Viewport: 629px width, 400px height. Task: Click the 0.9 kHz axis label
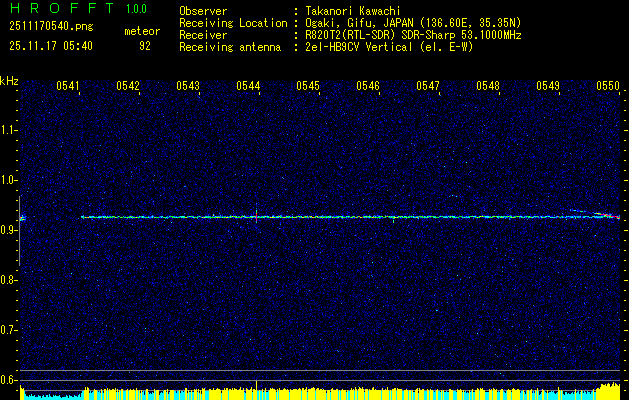(8, 230)
